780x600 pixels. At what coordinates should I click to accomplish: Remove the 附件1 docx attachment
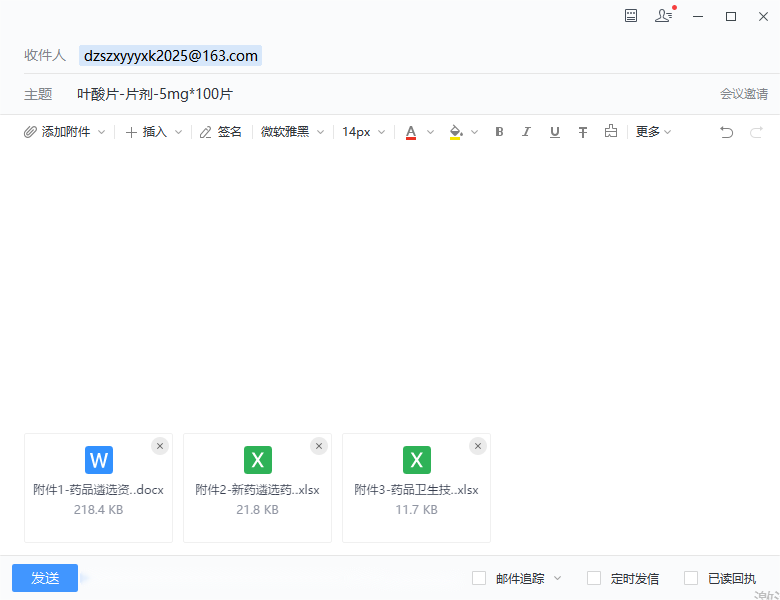click(159, 446)
